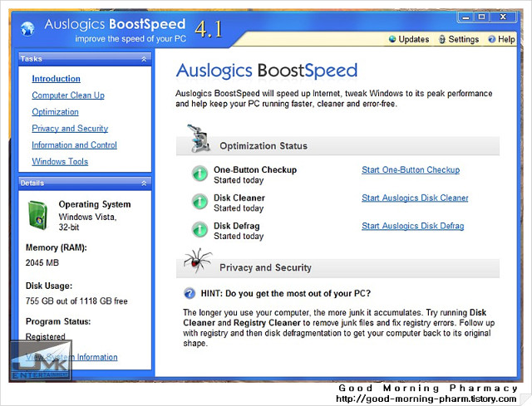Click the 'One-Button Checkup' status label
This screenshot has width=532, height=406.
pyautogui.click(x=255, y=169)
